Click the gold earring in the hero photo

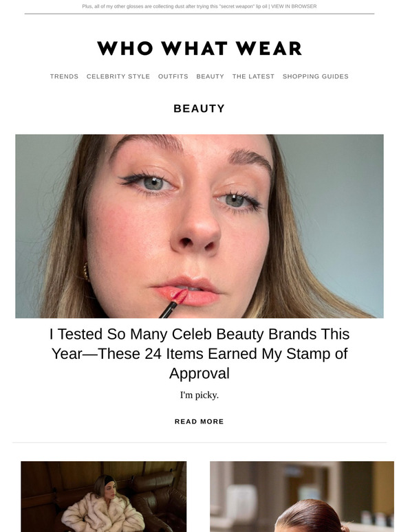pos(86,272)
